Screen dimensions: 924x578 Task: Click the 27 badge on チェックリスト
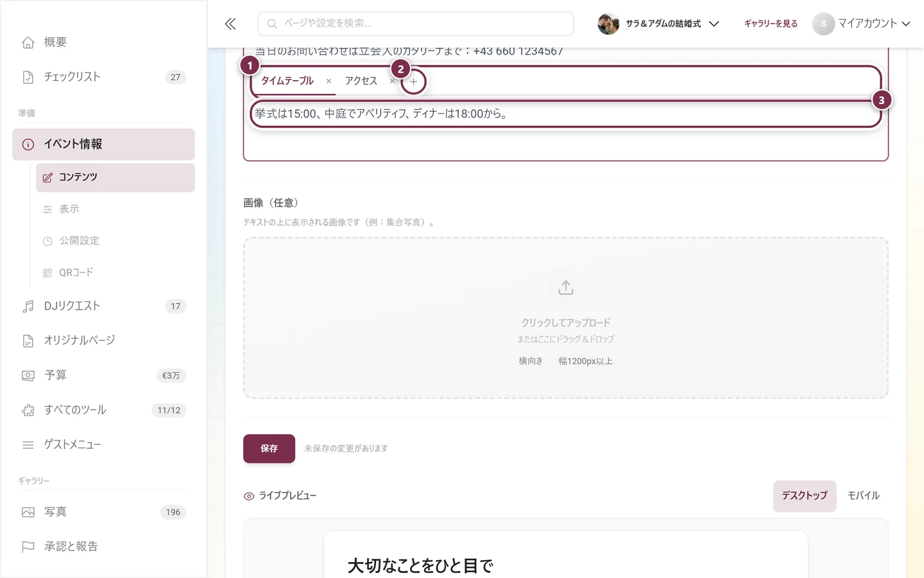[175, 77]
